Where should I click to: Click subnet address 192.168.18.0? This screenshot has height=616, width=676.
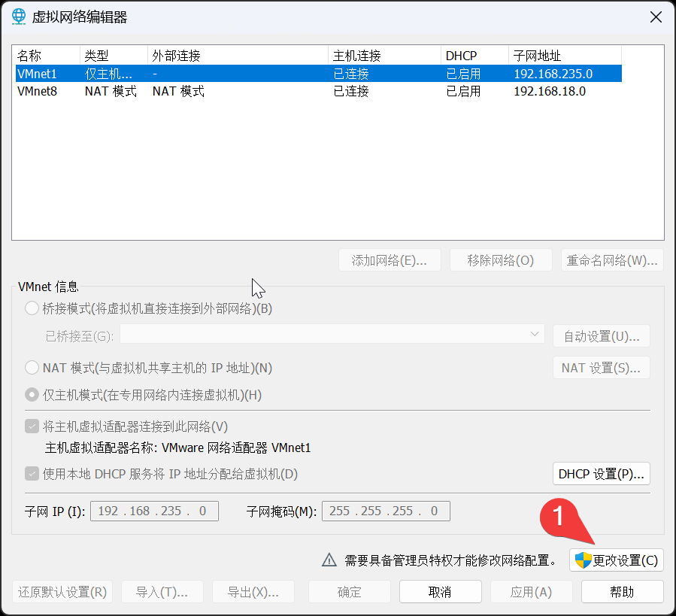point(550,91)
